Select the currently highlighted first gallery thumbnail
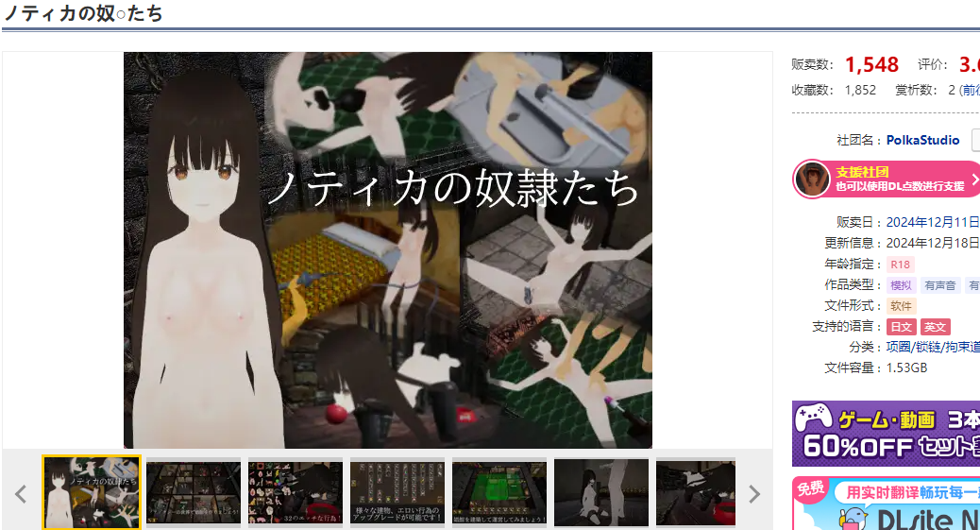This screenshot has height=530, width=980. pyautogui.click(x=91, y=492)
